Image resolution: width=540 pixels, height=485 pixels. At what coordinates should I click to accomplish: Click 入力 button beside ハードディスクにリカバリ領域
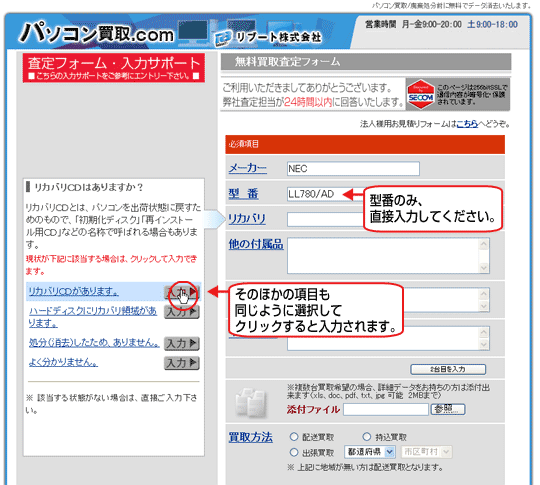tap(182, 312)
